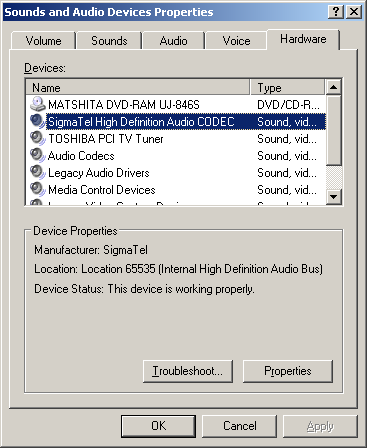Click the DVD drive icon beside MATSHITA DVD-RAM
The height and width of the screenshot is (448, 367).
(x=37, y=104)
